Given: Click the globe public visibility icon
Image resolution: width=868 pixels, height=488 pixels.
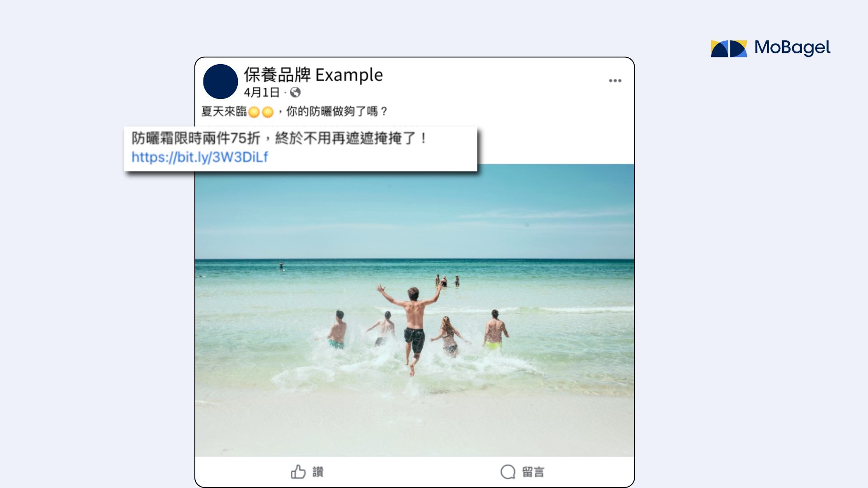Looking at the screenshot, I should click(x=295, y=93).
